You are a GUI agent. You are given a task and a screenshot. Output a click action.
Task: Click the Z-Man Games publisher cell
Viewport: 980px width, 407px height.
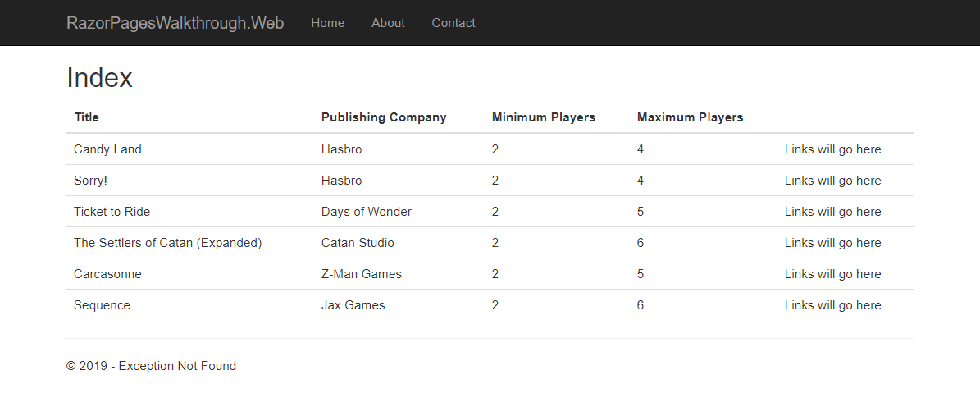pos(362,274)
